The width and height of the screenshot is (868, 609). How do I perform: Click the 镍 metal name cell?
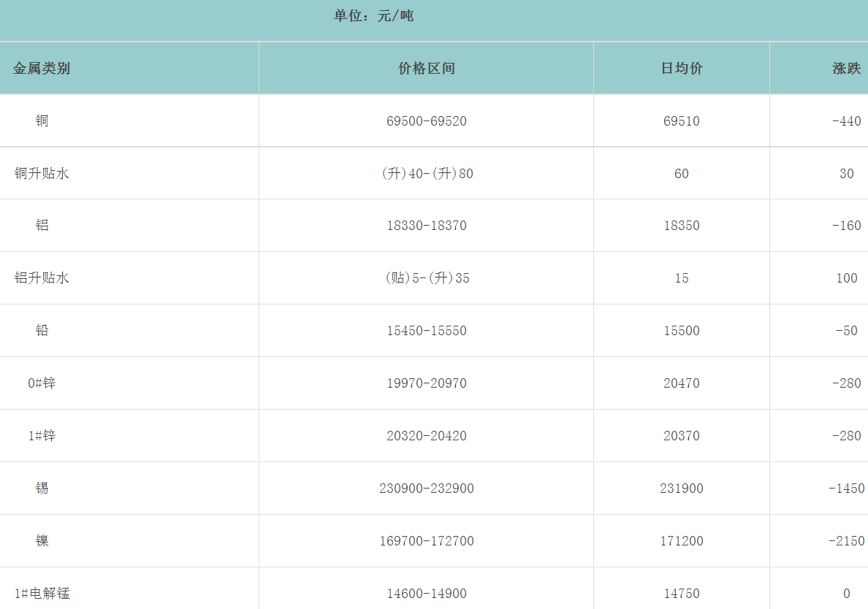[x=42, y=541]
